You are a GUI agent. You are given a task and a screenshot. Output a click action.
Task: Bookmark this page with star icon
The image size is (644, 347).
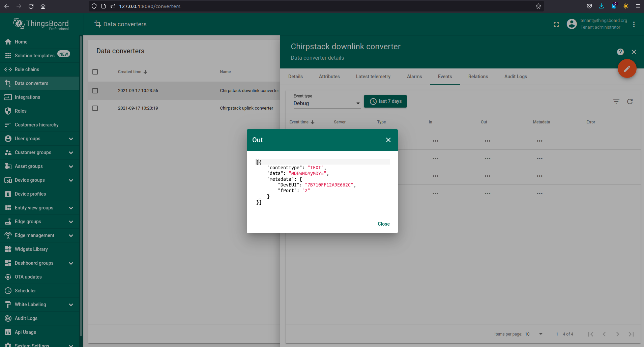coord(538,6)
